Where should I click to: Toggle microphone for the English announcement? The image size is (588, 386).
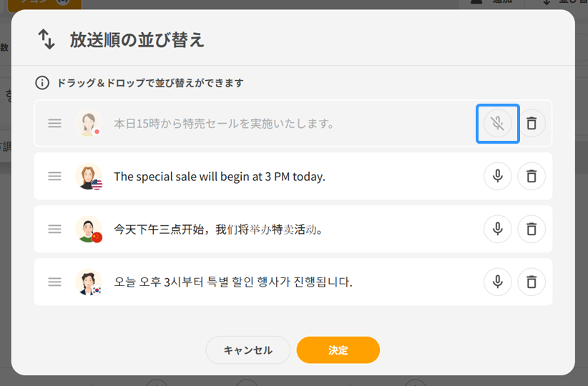click(x=498, y=176)
